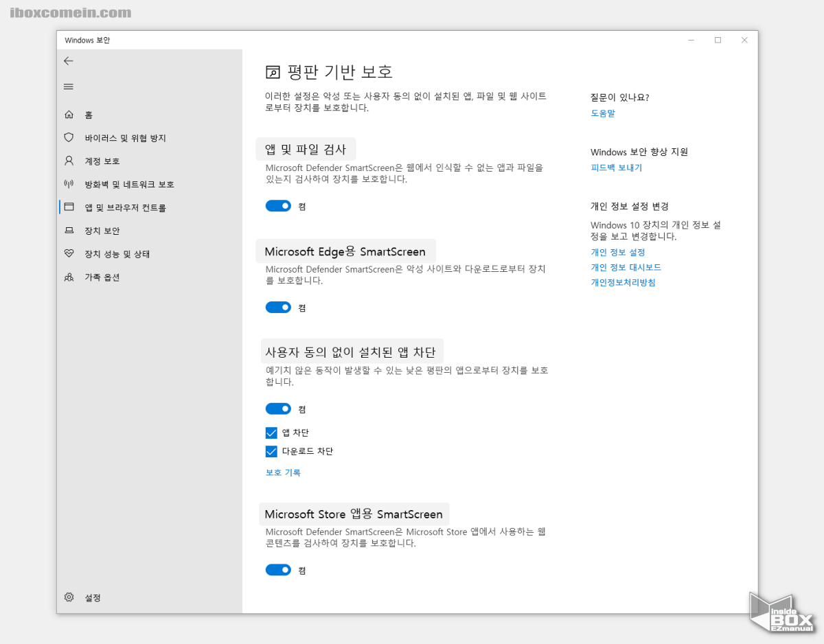Click the 개인 정보 설정 변경 heading
This screenshot has height=644, width=824.
click(630, 207)
